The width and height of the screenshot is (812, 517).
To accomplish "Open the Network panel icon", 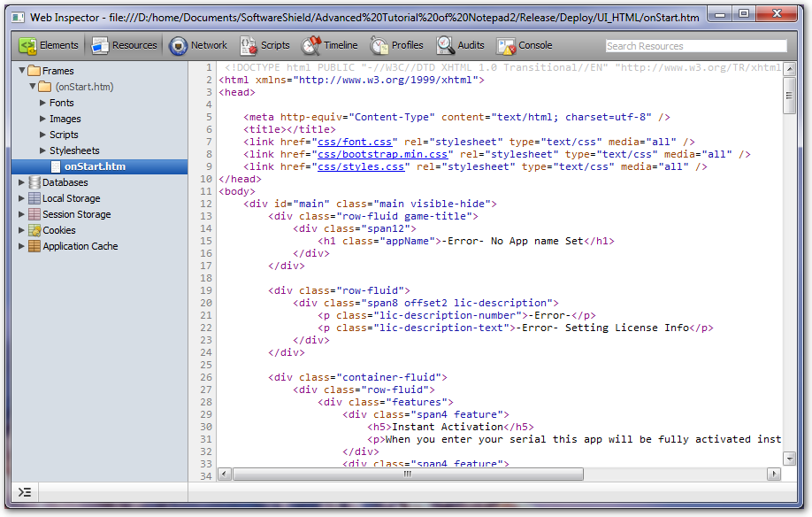I will pos(178,45).
